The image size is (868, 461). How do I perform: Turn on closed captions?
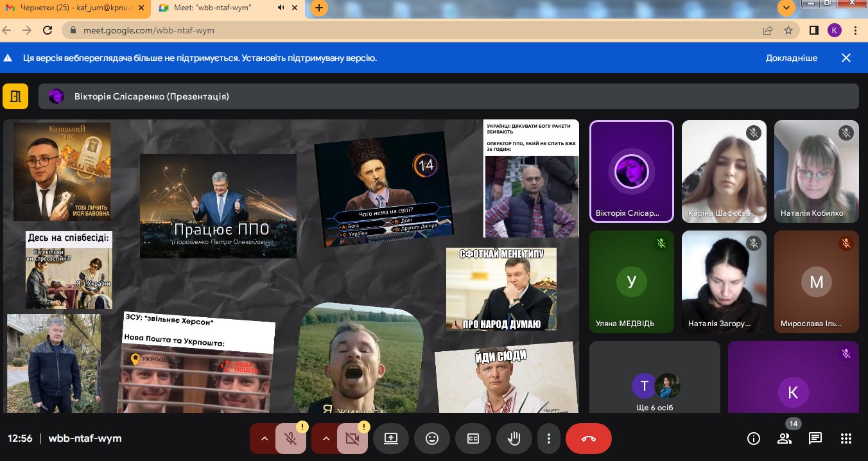click(x=473, y=439)
